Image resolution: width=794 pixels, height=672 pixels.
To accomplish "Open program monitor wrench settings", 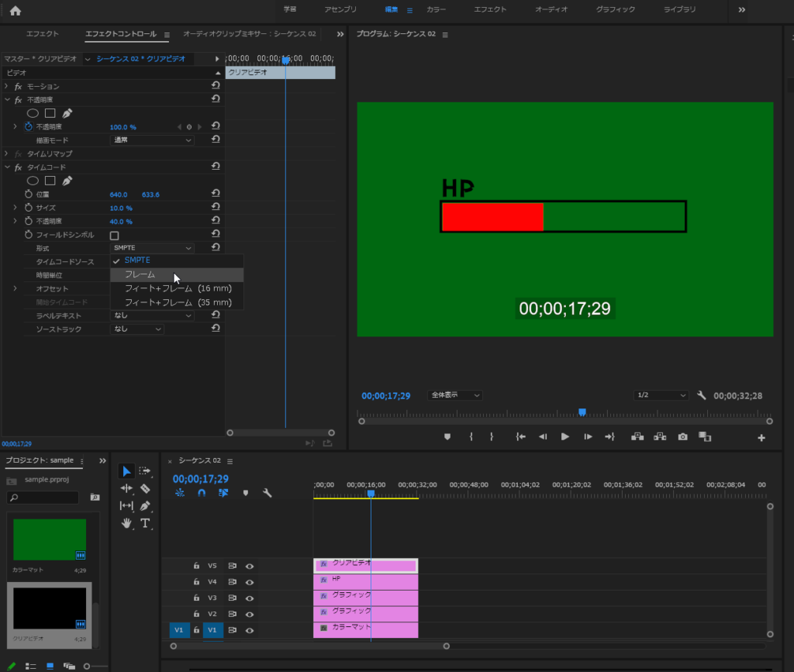I will tap(702, 395).
